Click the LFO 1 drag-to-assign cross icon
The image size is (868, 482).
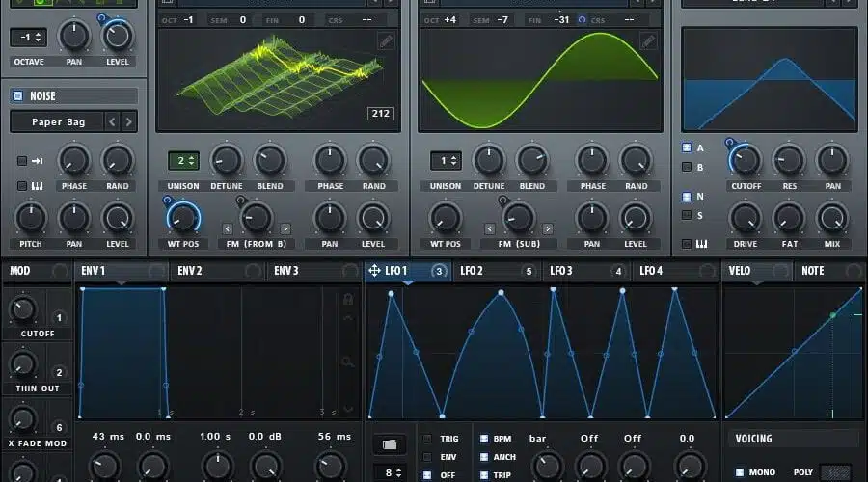(374, 271)
